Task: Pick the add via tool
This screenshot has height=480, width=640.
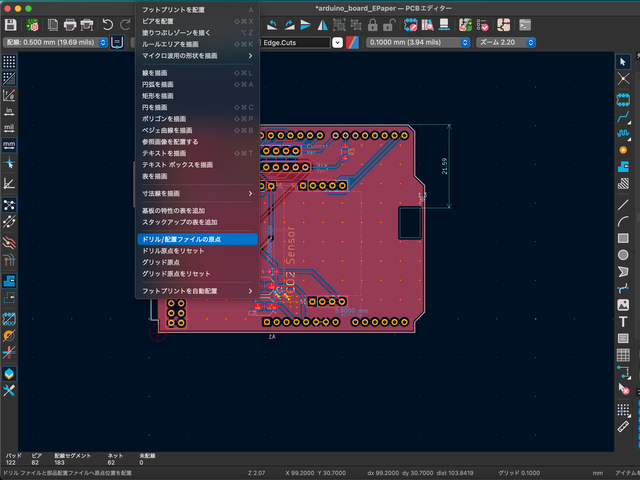Action: [624, 150]
